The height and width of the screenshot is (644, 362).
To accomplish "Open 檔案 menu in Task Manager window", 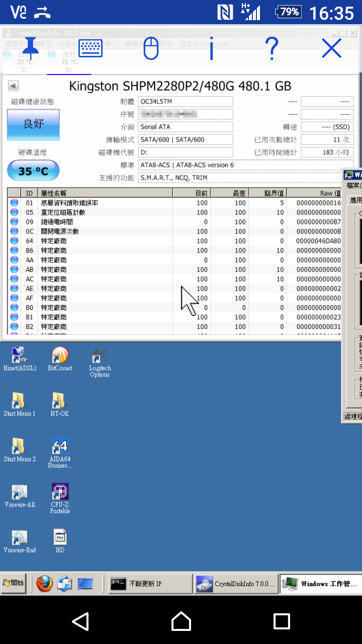I will click(x=354, y=186).
